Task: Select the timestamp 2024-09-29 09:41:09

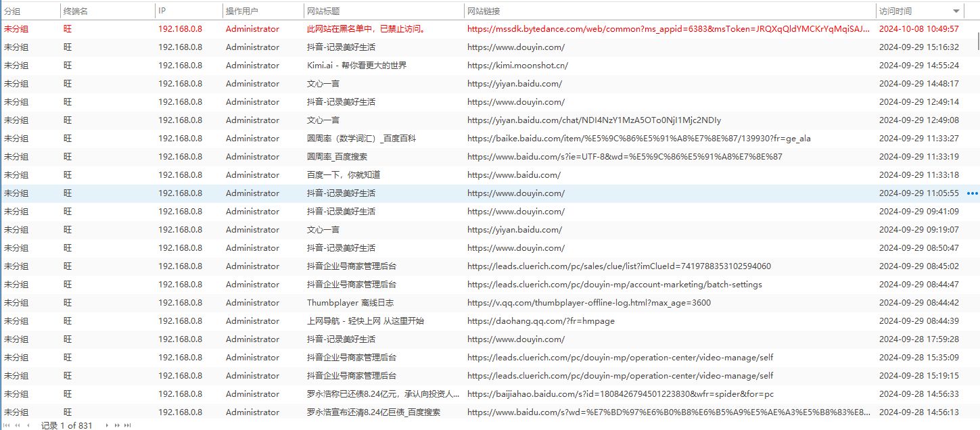Action: point(918,212)
